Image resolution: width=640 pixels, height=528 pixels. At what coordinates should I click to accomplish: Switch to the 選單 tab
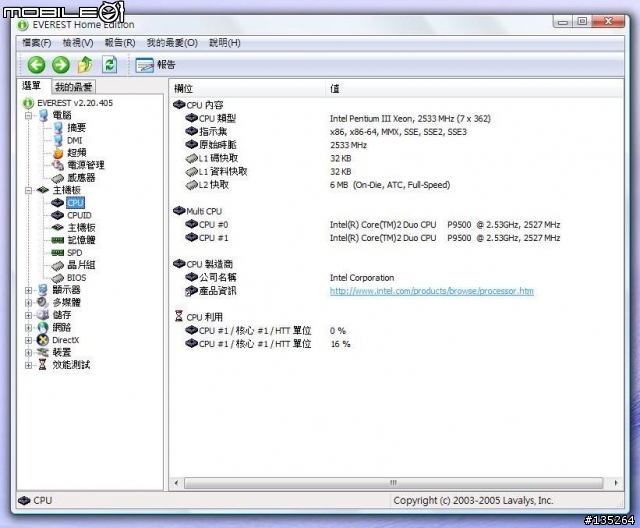(x=32, y=86)
